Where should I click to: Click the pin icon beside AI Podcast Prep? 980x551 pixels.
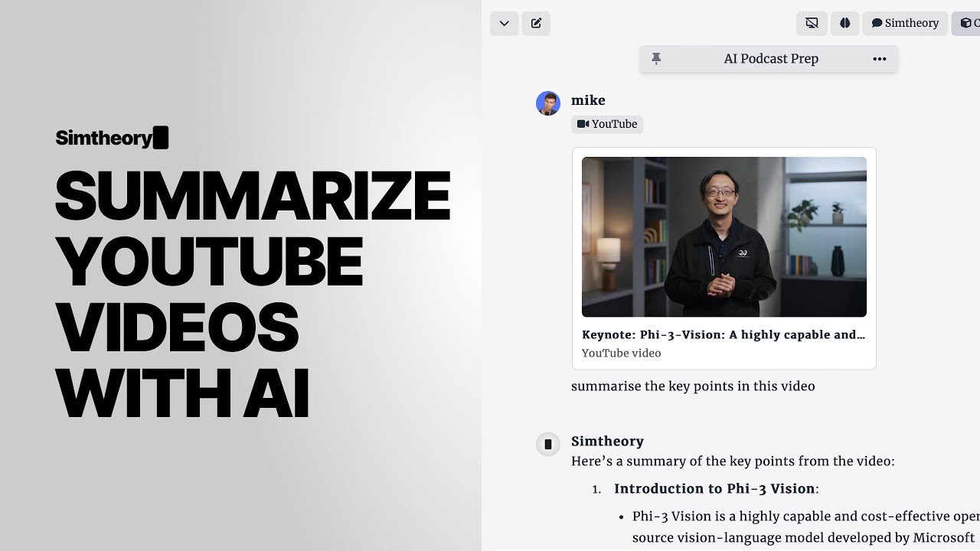656,59
